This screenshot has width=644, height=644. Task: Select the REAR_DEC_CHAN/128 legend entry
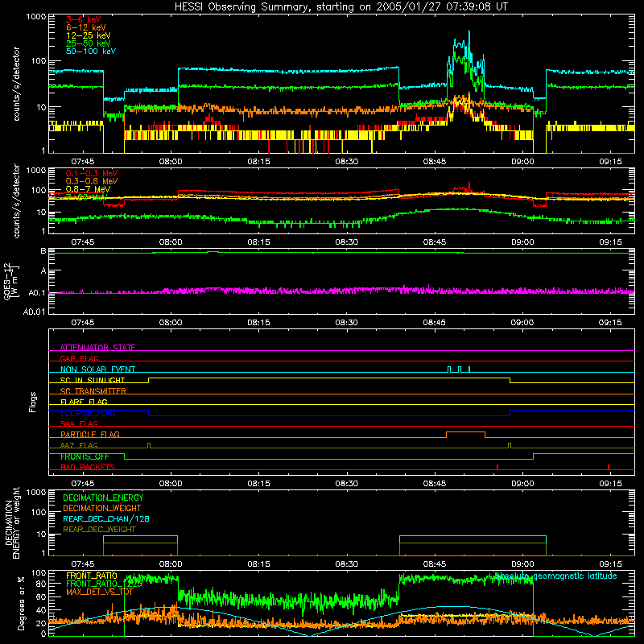point(106,518)
